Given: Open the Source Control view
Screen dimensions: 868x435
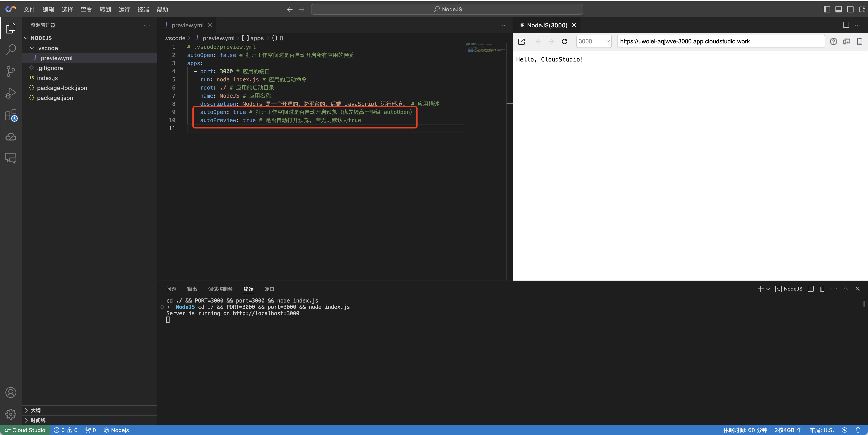Looking at the screenshot, I should (x=11, y=71).
